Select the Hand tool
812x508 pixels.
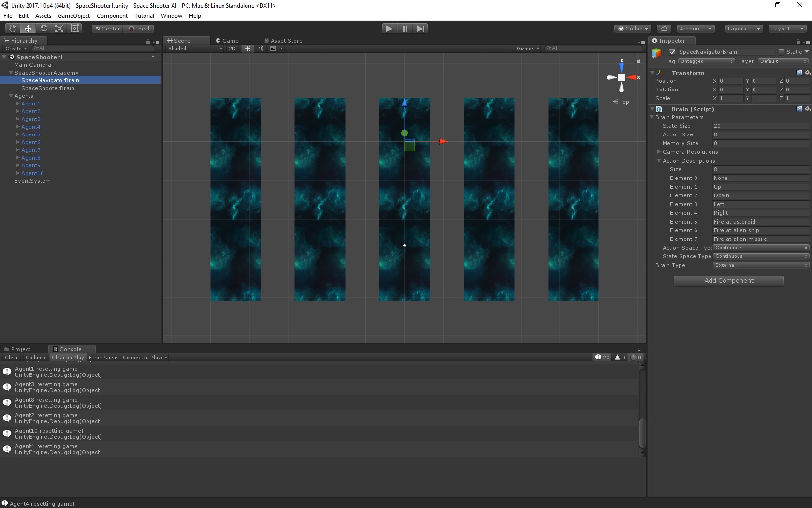12,29
